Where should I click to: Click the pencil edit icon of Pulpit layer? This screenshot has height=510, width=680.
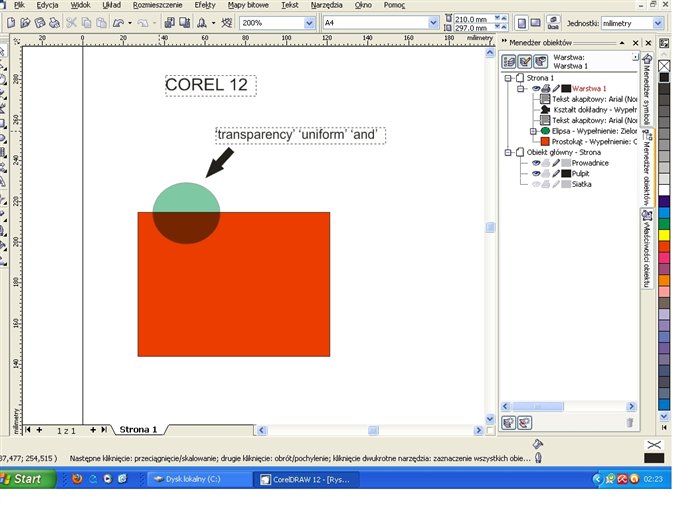click(x=556, y=173)
